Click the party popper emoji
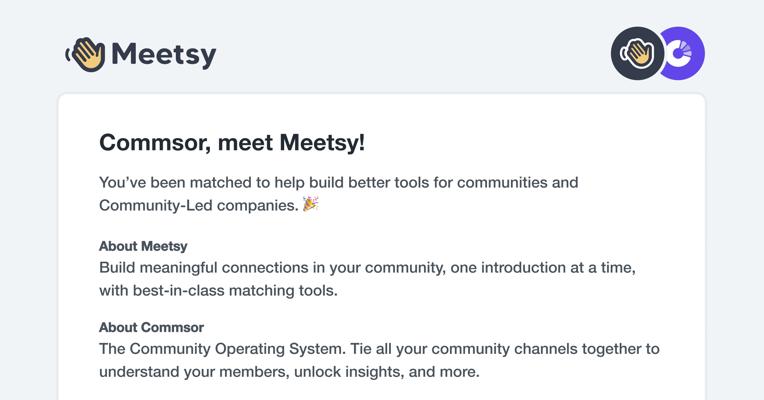Screen dimensions: 764x400 (311, 204)
